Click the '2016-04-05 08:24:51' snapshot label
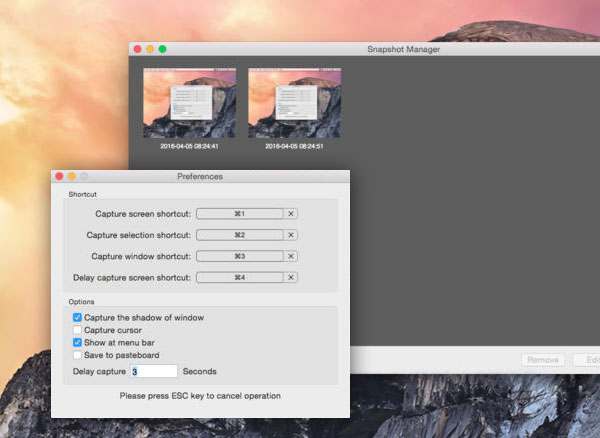 click(x=294, y=146)
